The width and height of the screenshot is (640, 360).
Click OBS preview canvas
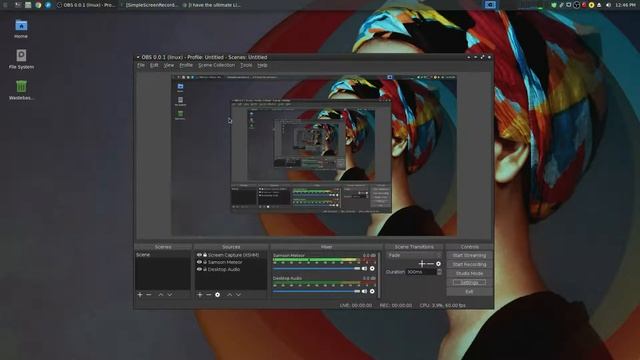pos(314,156)
